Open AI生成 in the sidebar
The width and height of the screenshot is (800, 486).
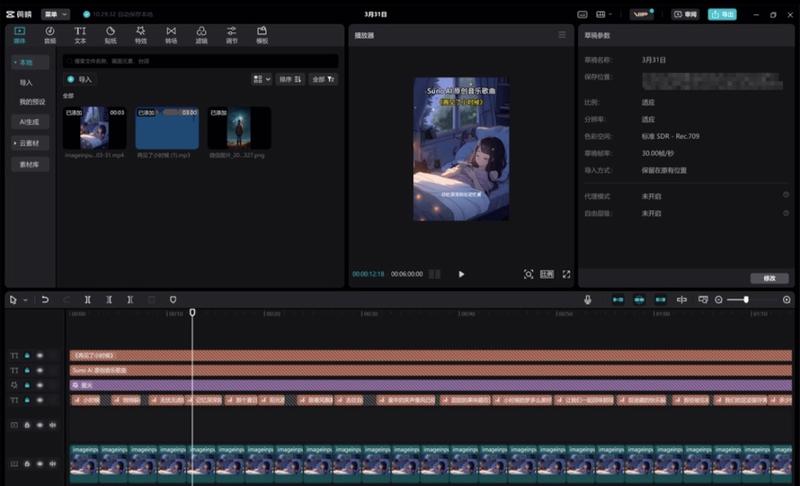[30, 122]
